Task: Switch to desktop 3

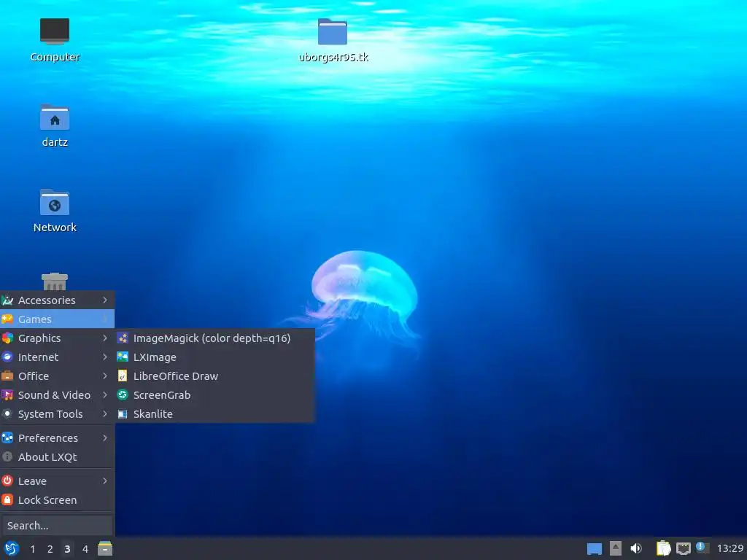Action: point(67,549)
